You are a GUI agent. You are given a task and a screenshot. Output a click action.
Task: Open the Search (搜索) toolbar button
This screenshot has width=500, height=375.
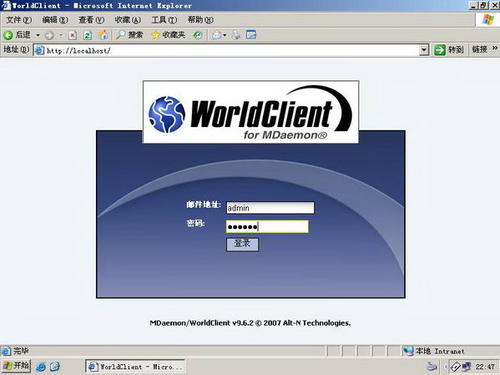click(x=129, y=35)
